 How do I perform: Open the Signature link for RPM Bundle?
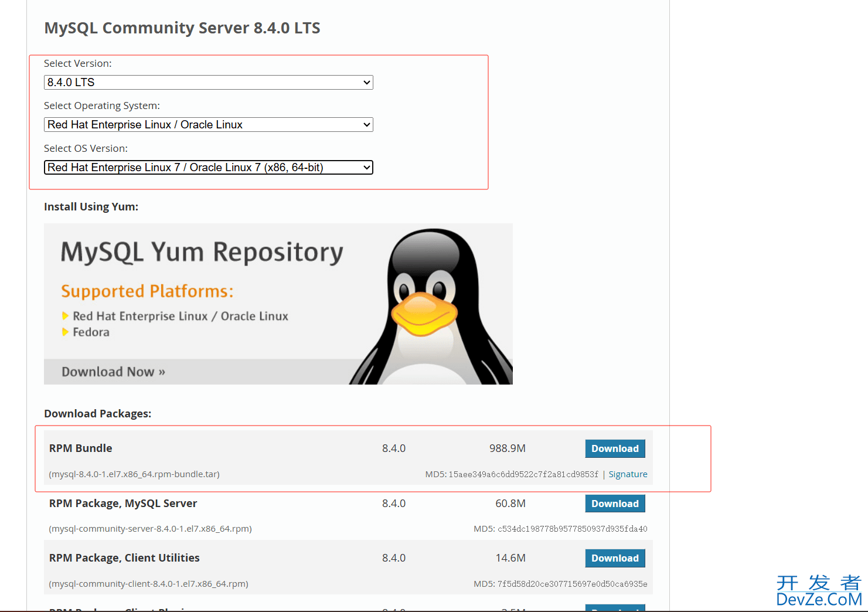point(628,474)
